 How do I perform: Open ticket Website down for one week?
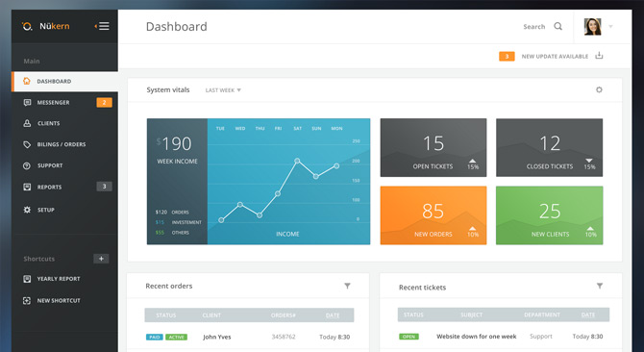(x=477, y=337)
